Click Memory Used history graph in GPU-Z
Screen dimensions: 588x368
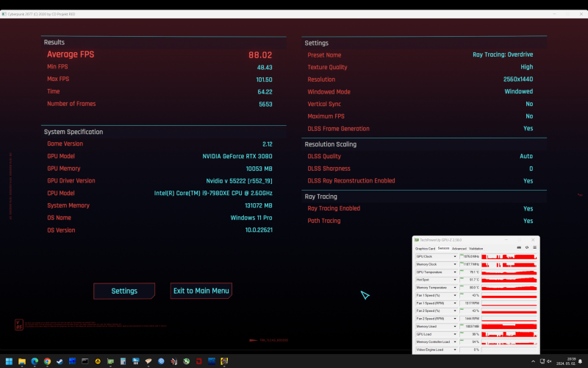(x=509, y=326)
